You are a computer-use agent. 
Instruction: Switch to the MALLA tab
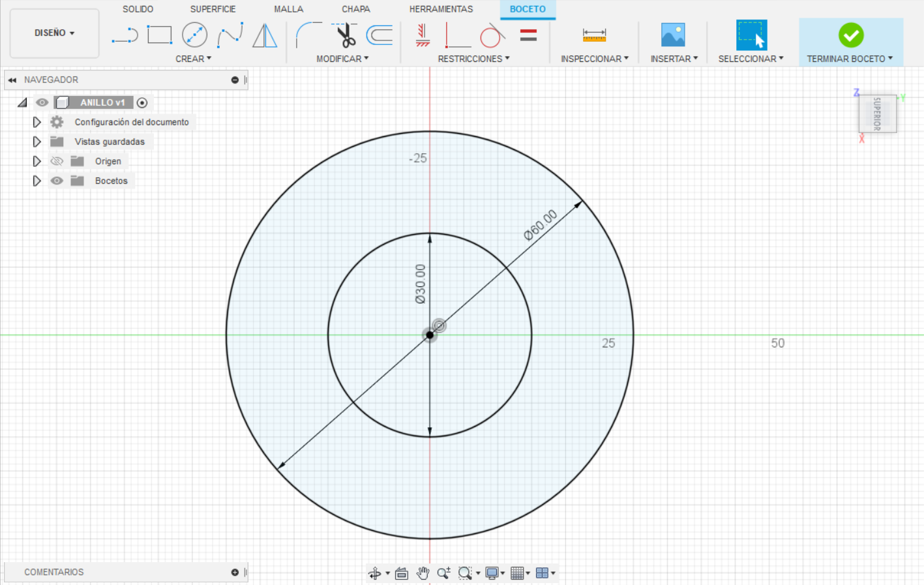288,9
